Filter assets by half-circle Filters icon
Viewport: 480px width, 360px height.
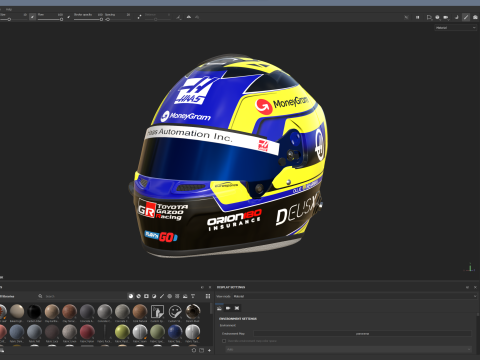tap(154, 296)
